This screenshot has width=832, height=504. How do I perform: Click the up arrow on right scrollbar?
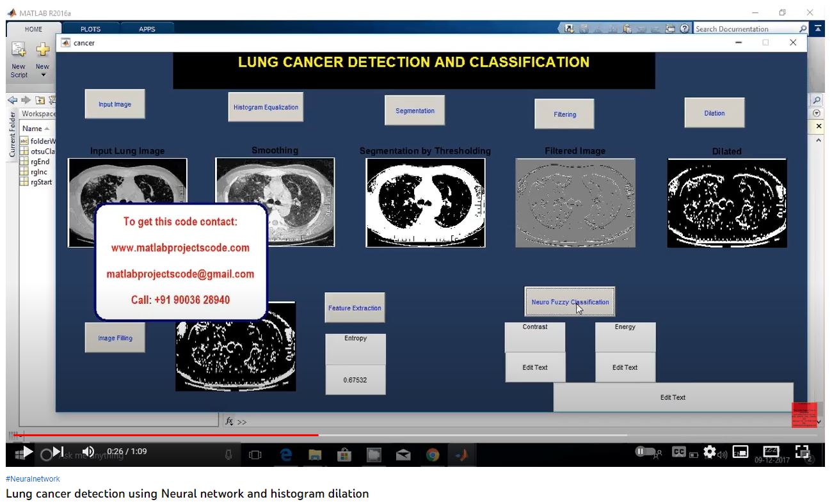[819, 139]
